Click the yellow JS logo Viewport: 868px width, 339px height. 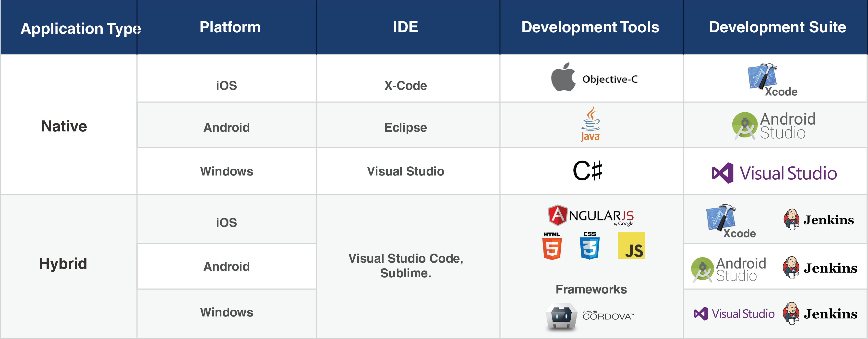pyautogui.click(x=631, y=246)
